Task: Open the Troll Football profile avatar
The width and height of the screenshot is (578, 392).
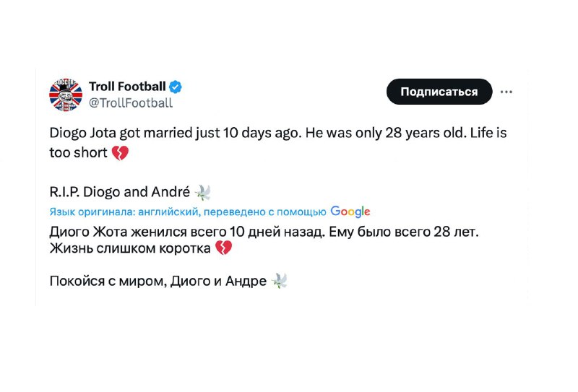Action: 66,95
